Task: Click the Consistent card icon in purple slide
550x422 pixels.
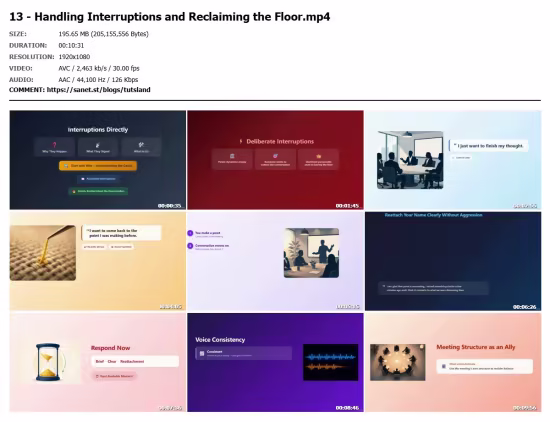Action: click(202, 353)
